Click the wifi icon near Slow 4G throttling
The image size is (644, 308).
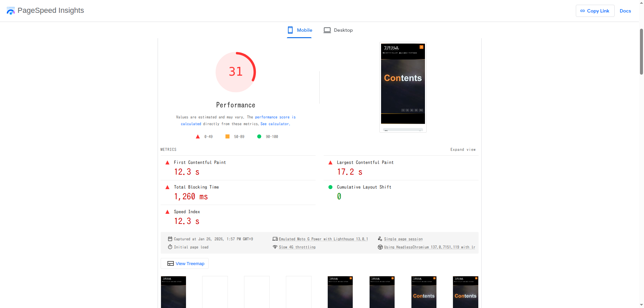click(275, 247)
